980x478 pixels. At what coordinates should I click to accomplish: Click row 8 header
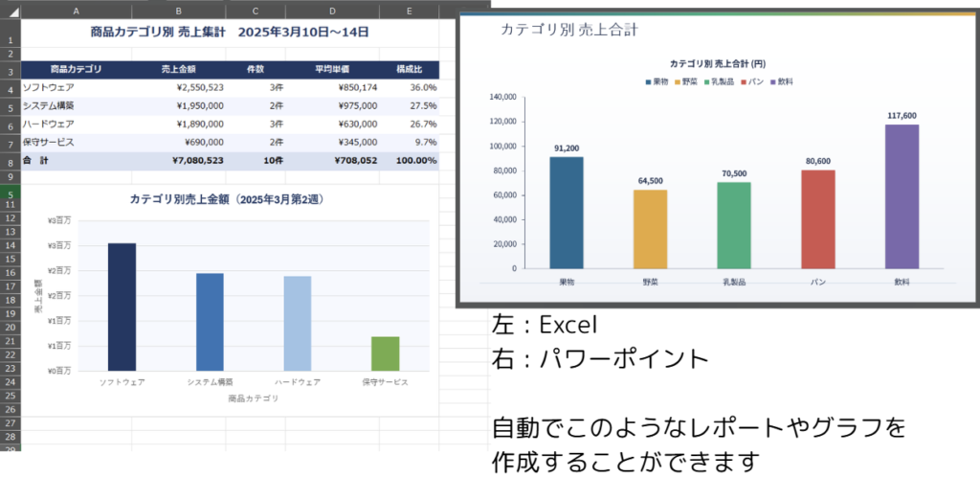(x=10, y=161)
